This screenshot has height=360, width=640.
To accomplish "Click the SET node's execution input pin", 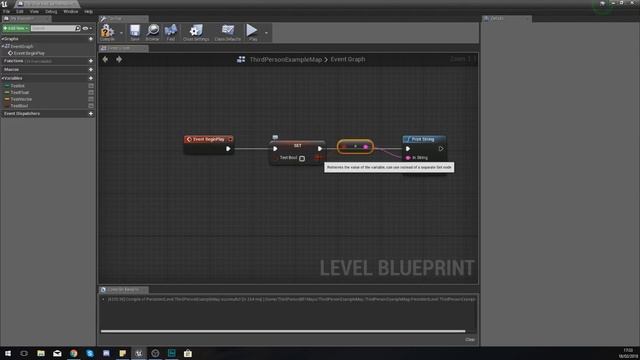I will [275, 149].
